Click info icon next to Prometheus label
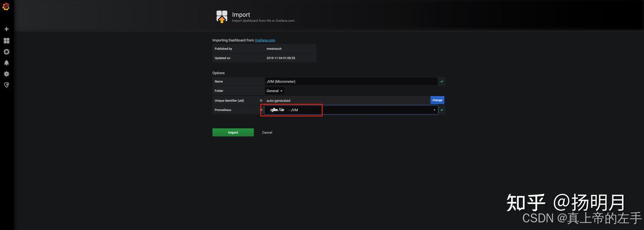Screen dimensions: 644x230 tap(261, 110)
